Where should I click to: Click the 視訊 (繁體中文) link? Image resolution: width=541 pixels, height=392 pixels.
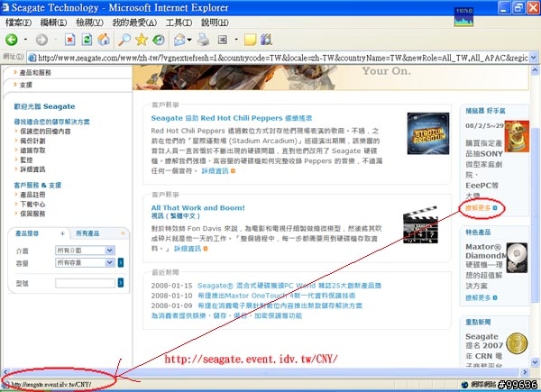tap(175, 216)
